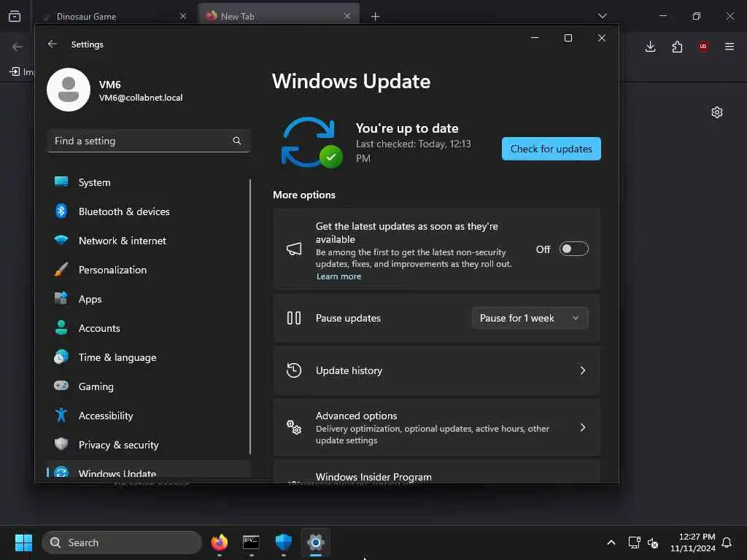Click Check for updates button
Image resolution: width=747 pixels, height=560 pixels.
click(551, 149)
